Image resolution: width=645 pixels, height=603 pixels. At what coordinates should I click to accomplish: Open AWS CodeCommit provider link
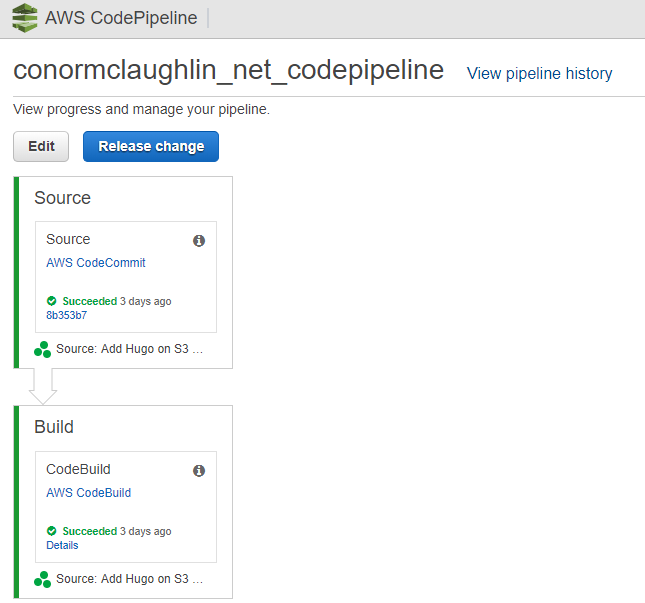coord(96,262)
